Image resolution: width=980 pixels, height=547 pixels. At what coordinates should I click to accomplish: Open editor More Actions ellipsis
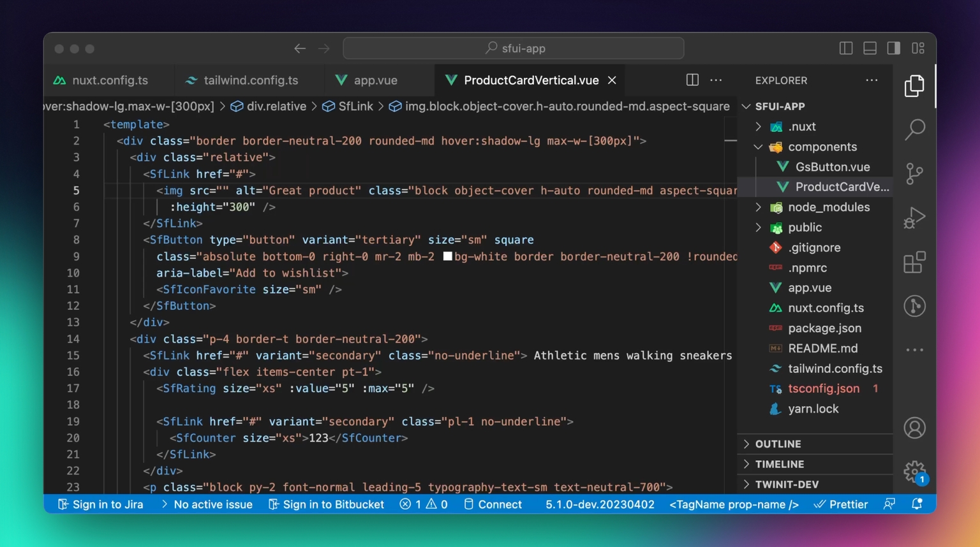tap(716, 80)
